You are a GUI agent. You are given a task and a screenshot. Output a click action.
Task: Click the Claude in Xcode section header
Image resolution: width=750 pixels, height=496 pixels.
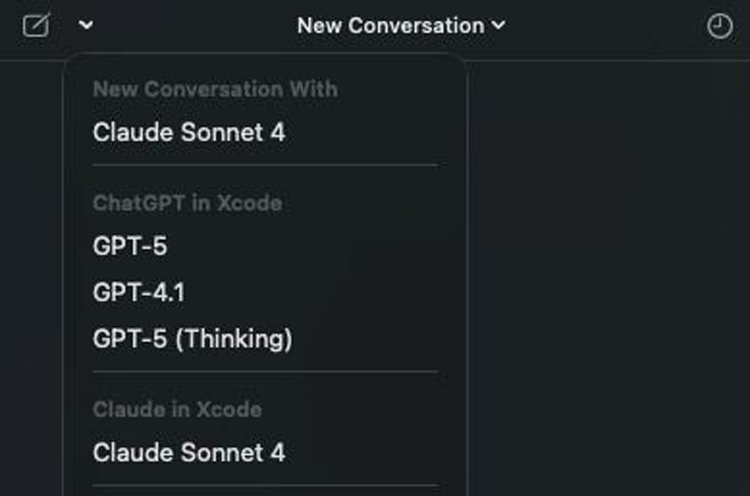click(177, 409)
